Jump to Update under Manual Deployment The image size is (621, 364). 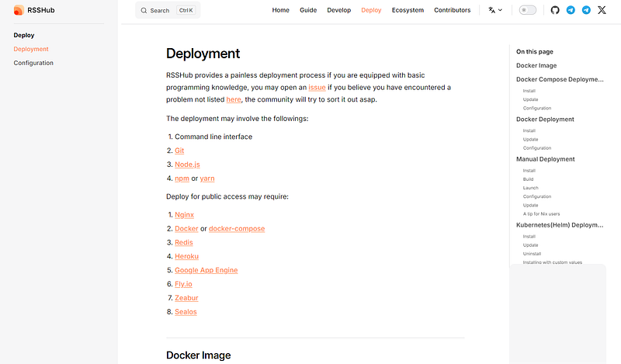pos(530,206)
